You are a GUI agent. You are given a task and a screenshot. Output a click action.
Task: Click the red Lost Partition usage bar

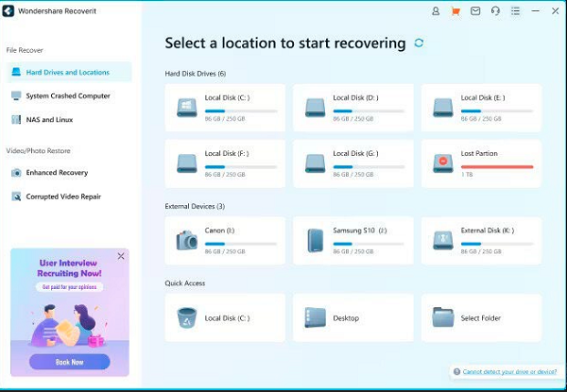[497, 167]
